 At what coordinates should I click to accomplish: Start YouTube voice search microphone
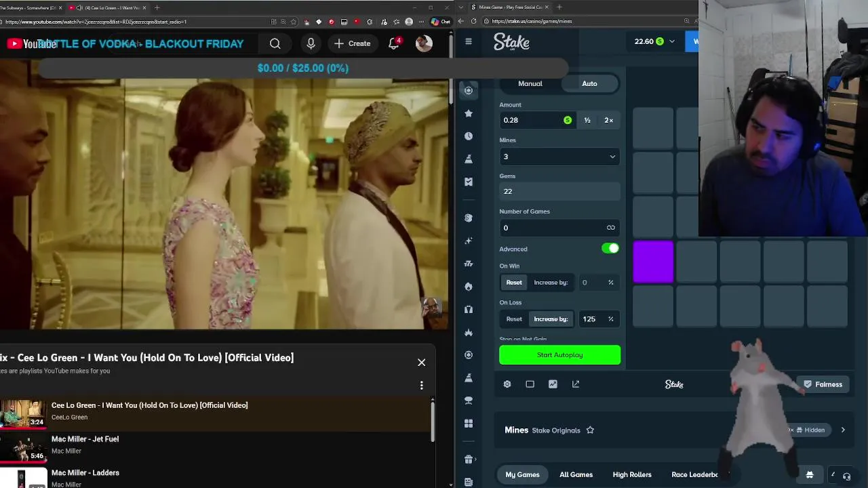coord(311,43)
